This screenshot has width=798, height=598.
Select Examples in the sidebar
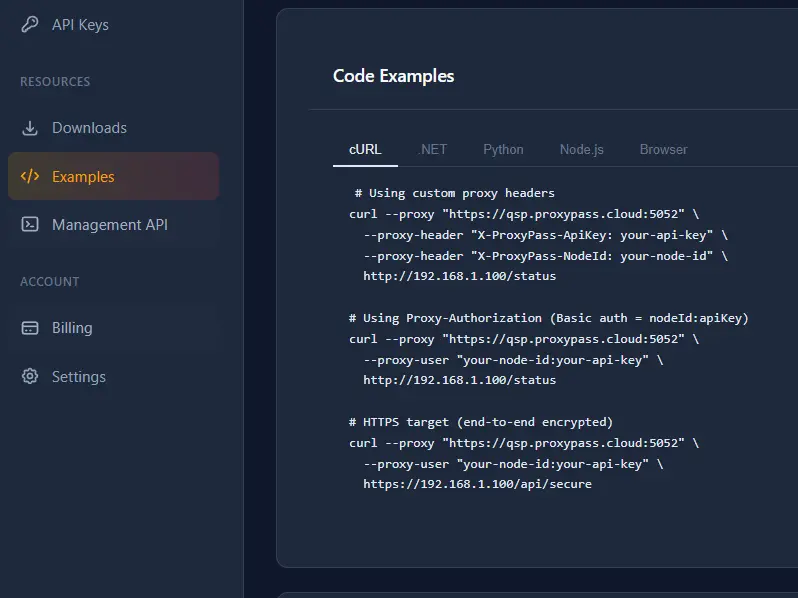coord(113,176)
